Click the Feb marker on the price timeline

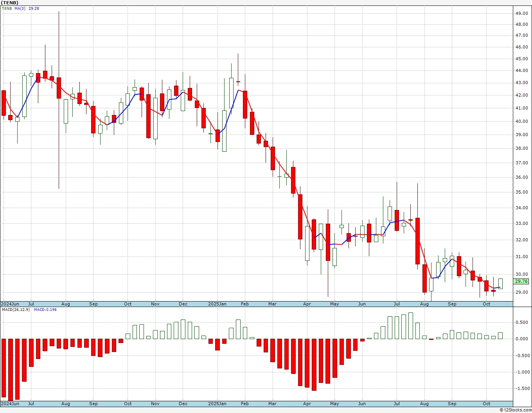pos(245,304)
